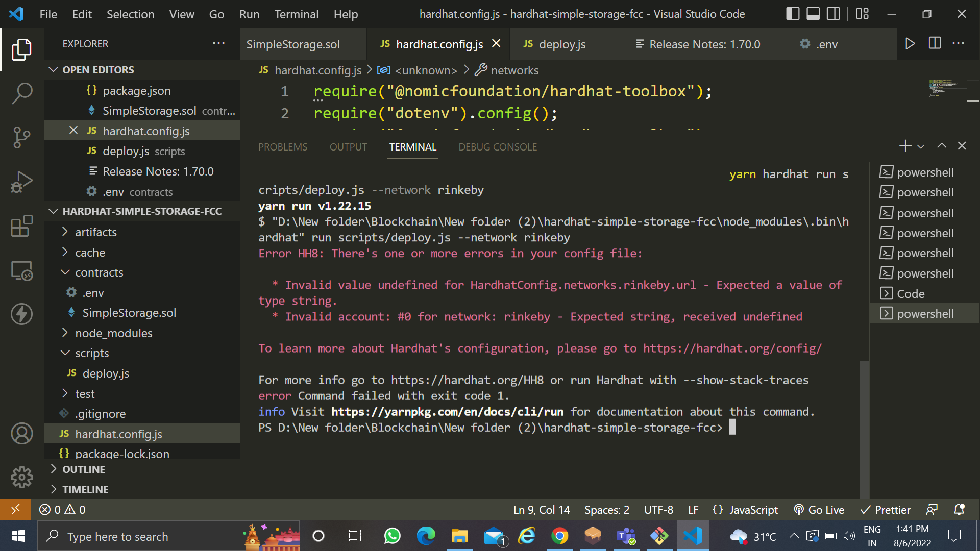The image size is (980, 551).
Task: Click the Prettier status item
Action: coord(885,510)
